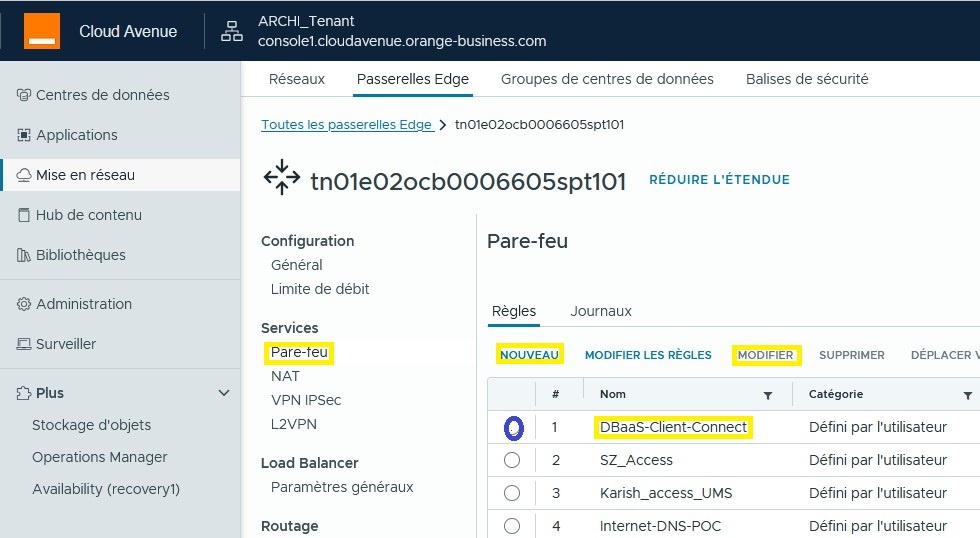Open the Catégorie column filter

pyautogui.click(x=967, y=395)
